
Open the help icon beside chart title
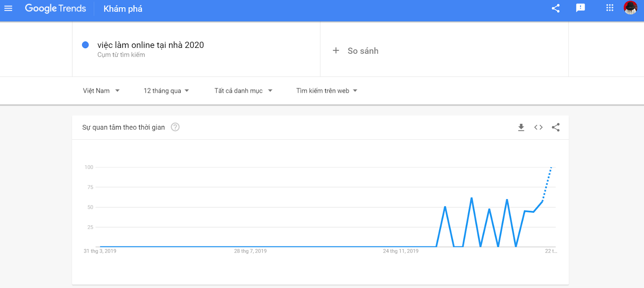point(175,127)
